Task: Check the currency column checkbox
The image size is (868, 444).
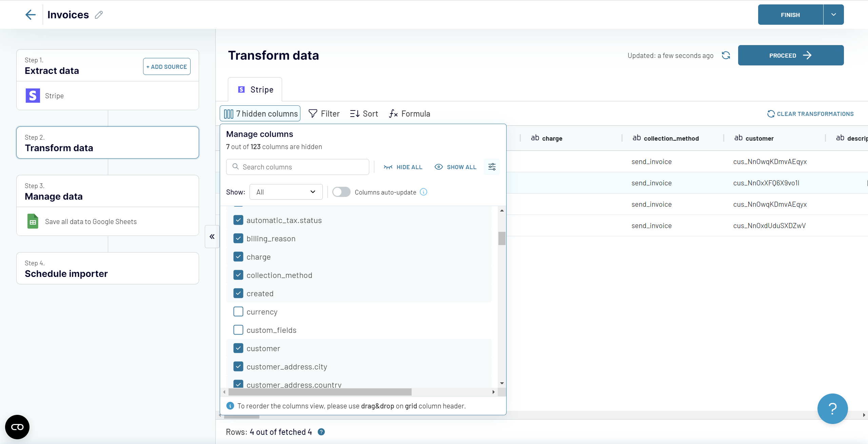Action: point(238,311)
